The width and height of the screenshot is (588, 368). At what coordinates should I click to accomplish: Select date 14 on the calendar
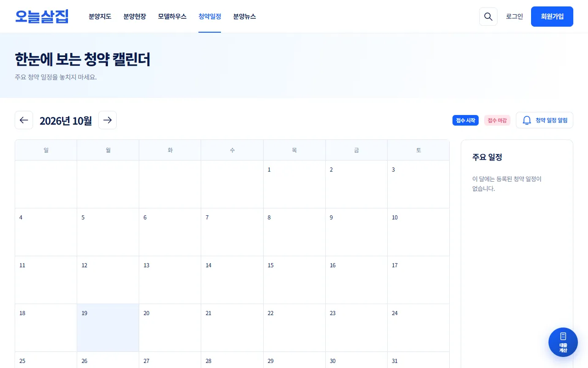point(232,280)
